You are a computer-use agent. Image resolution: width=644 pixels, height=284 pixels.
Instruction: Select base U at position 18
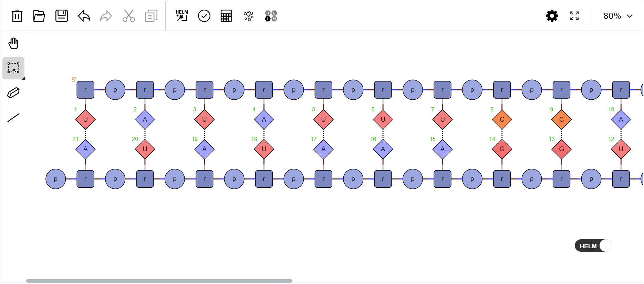(x=264, y=149)
